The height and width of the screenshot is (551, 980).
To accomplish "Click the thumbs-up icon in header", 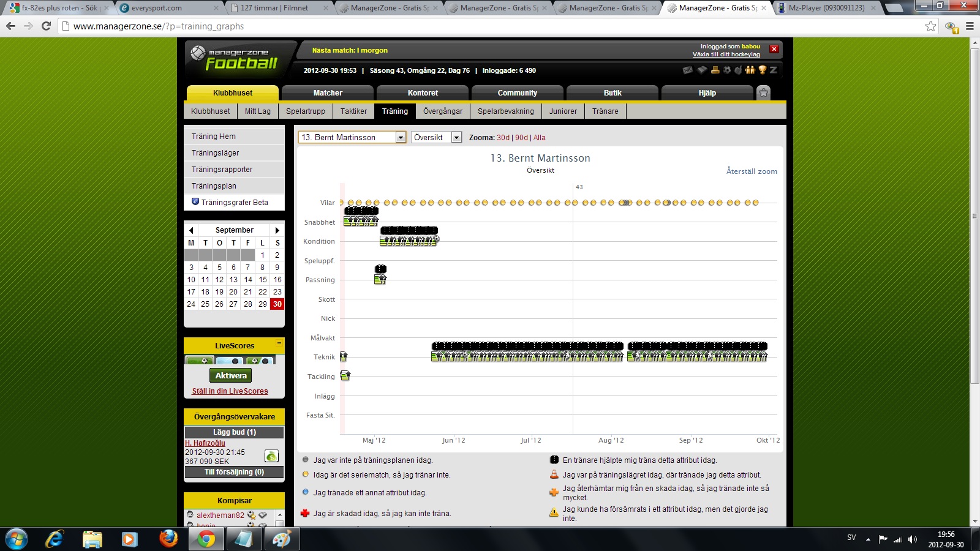I will (738, 70).
